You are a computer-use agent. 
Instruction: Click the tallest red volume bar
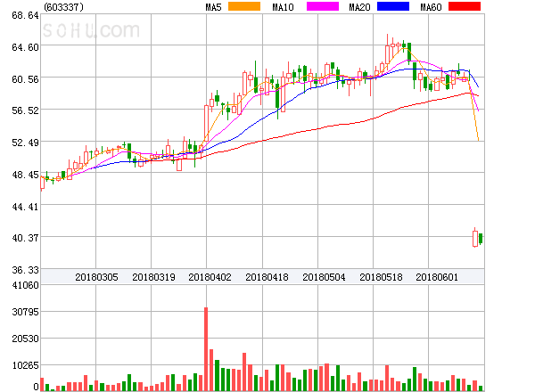(206, 349)
